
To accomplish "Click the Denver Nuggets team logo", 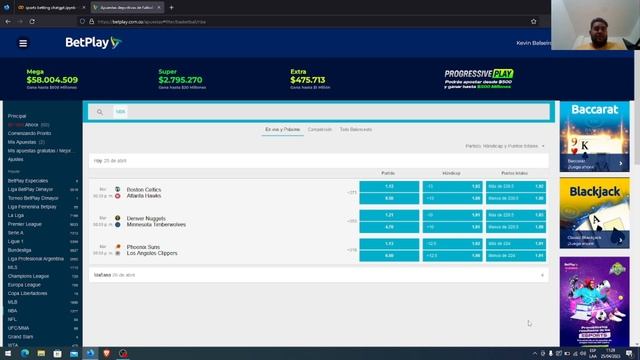I will coord(118,218).
